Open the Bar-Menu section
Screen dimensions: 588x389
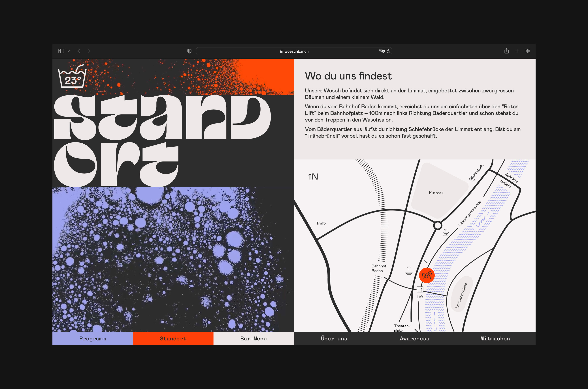pos(253,339)
